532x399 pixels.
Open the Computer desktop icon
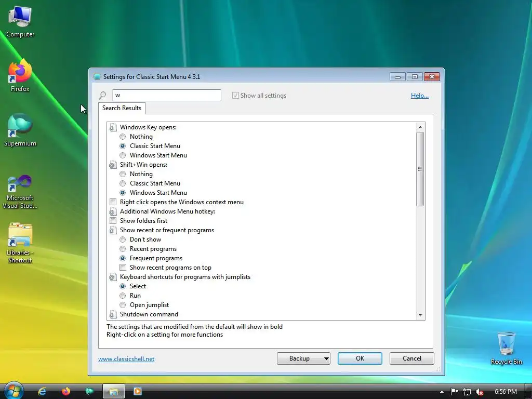[x=20, y=22]
